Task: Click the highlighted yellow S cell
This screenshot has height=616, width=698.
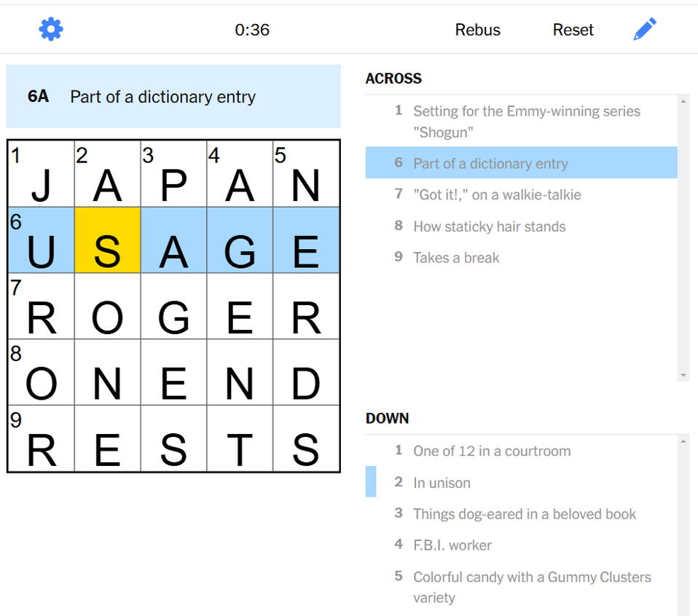Action: (107, 241)
